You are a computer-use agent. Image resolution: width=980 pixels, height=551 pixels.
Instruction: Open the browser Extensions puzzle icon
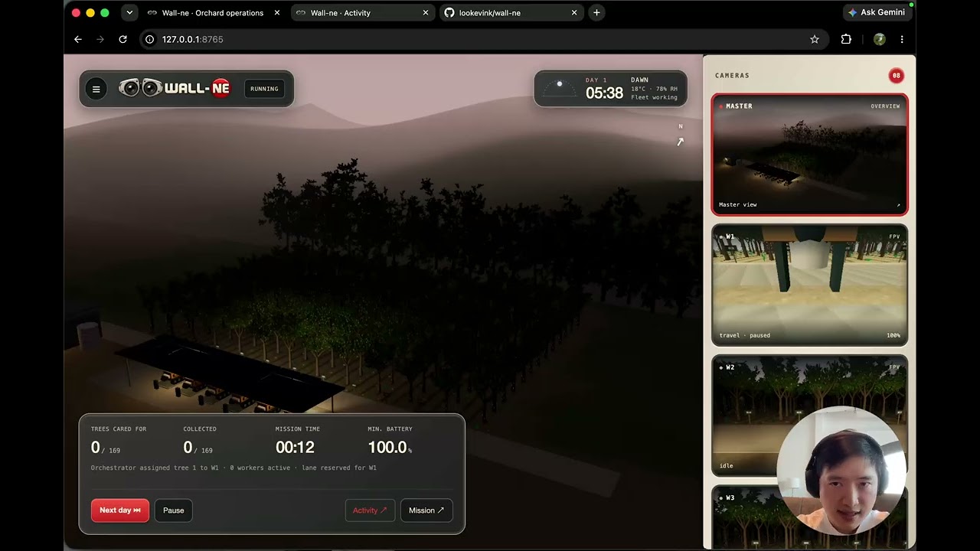846,39
